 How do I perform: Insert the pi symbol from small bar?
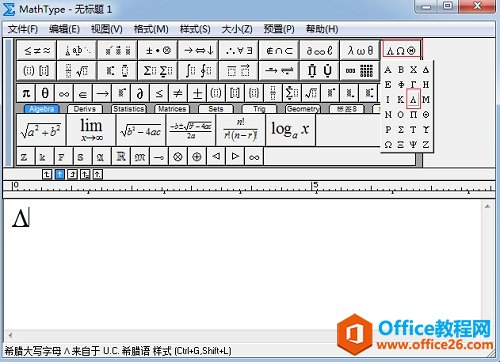[26, 93]
